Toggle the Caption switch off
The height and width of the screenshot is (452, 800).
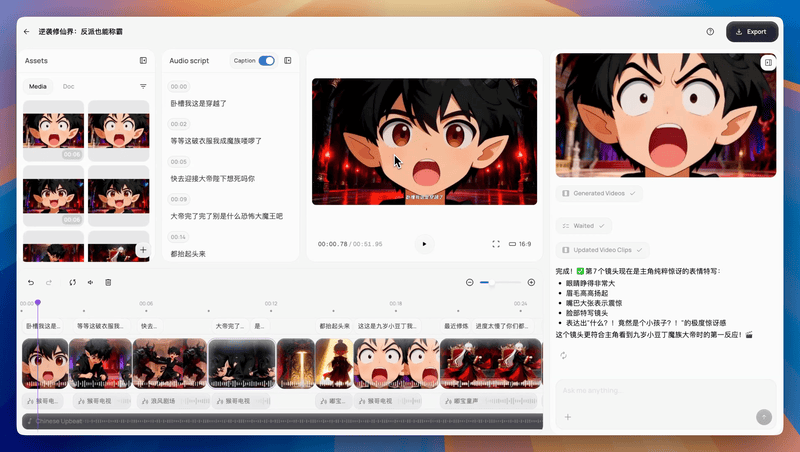(267, 60)
